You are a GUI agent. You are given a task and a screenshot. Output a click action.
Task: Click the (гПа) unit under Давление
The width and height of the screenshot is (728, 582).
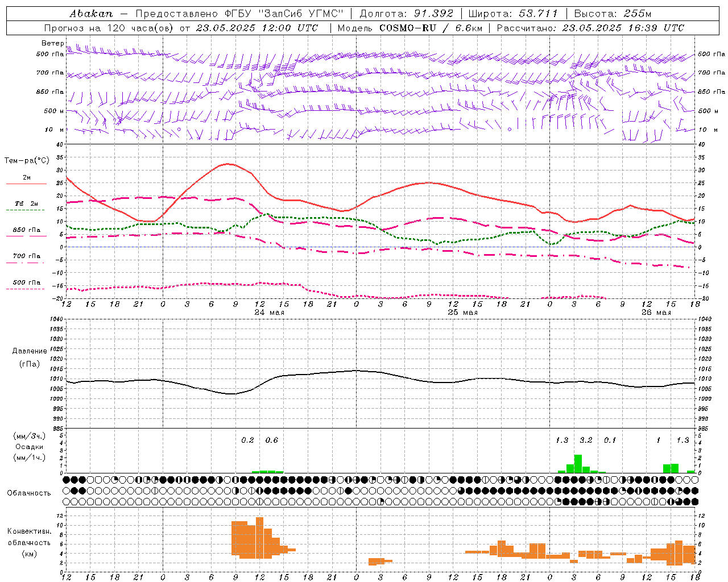coord(30,364)
